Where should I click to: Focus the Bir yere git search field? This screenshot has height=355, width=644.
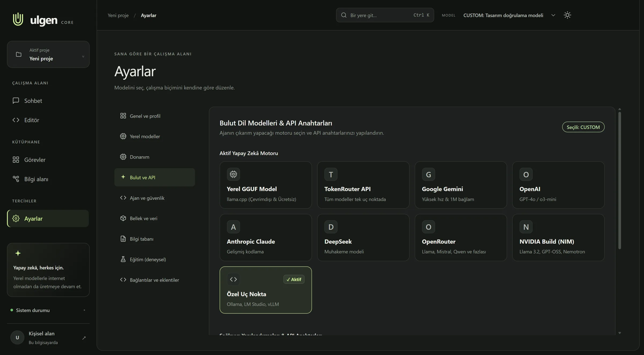point(385,15)
